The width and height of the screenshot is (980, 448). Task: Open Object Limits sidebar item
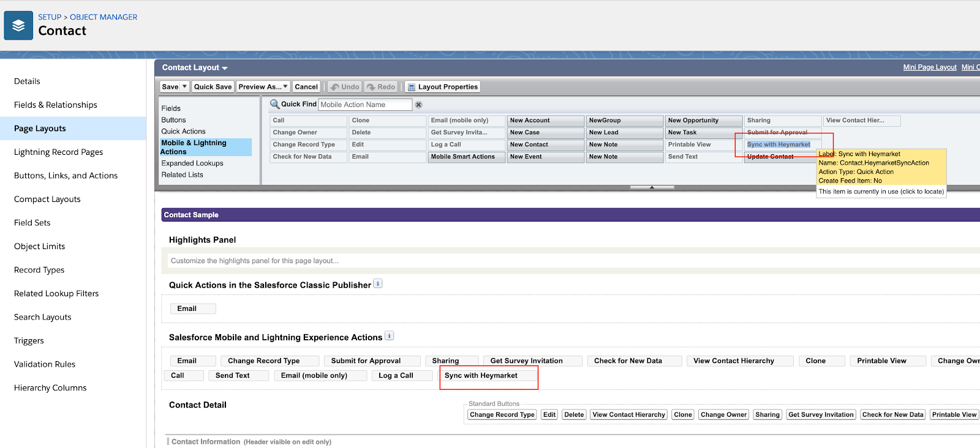point(39,246)
